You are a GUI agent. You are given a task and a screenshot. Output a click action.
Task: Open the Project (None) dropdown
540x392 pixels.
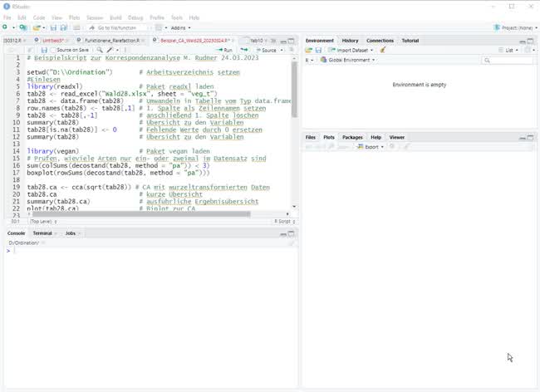pos(516,27)
